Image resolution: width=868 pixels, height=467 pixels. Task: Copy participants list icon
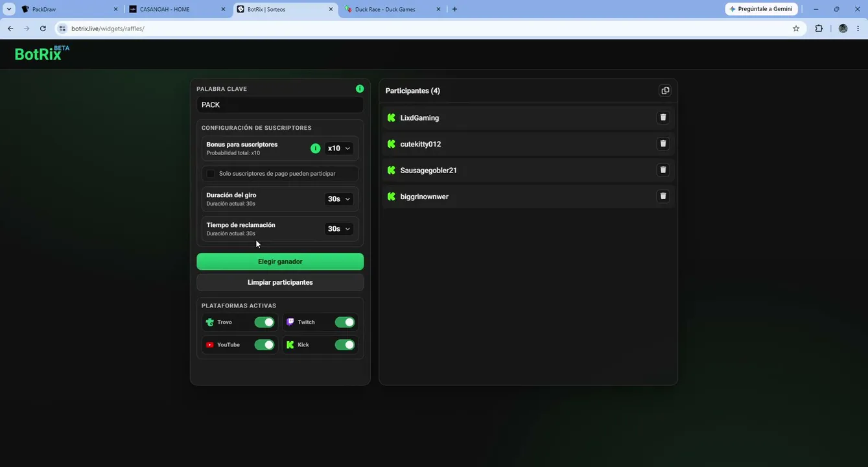click(x=664, y=91)
